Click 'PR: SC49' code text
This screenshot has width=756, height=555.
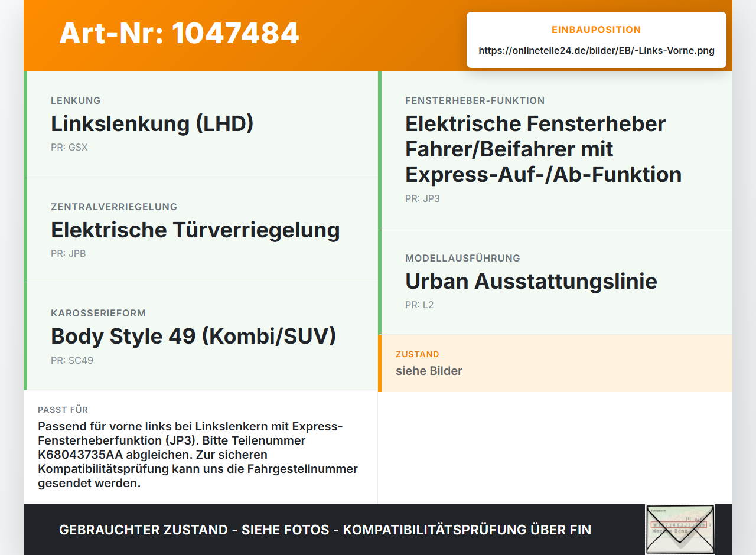click(72, 361)
